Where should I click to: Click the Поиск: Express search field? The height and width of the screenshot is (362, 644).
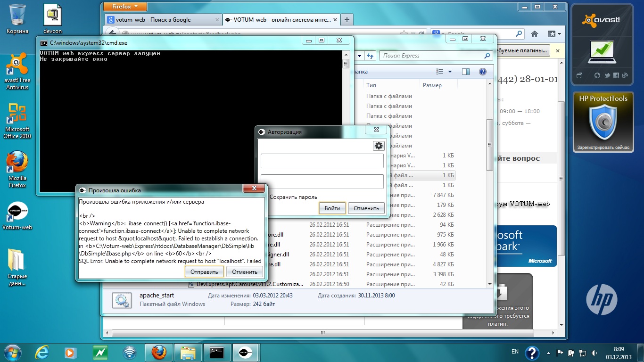click(436, 56)
